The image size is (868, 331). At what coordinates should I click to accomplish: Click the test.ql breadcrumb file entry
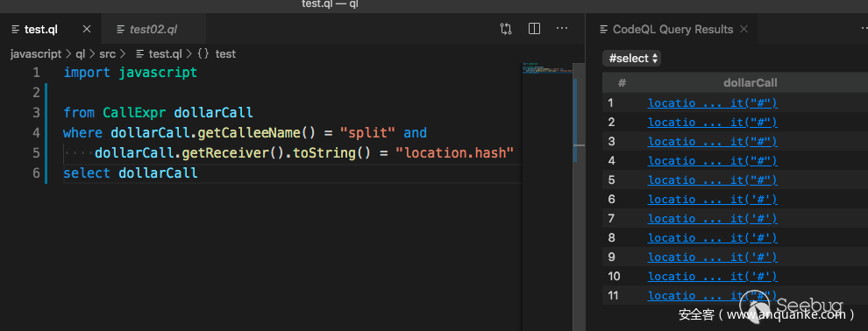tap(166, 54)
